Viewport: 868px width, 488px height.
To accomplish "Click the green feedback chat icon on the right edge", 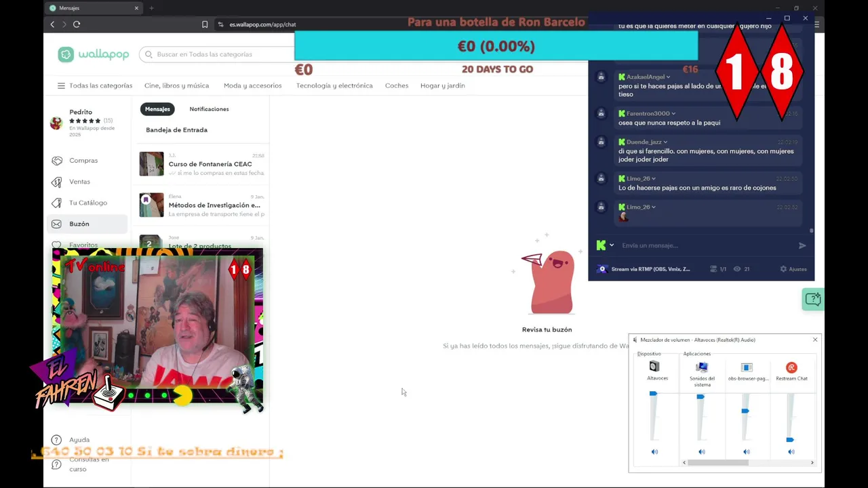I will [812, 299].
